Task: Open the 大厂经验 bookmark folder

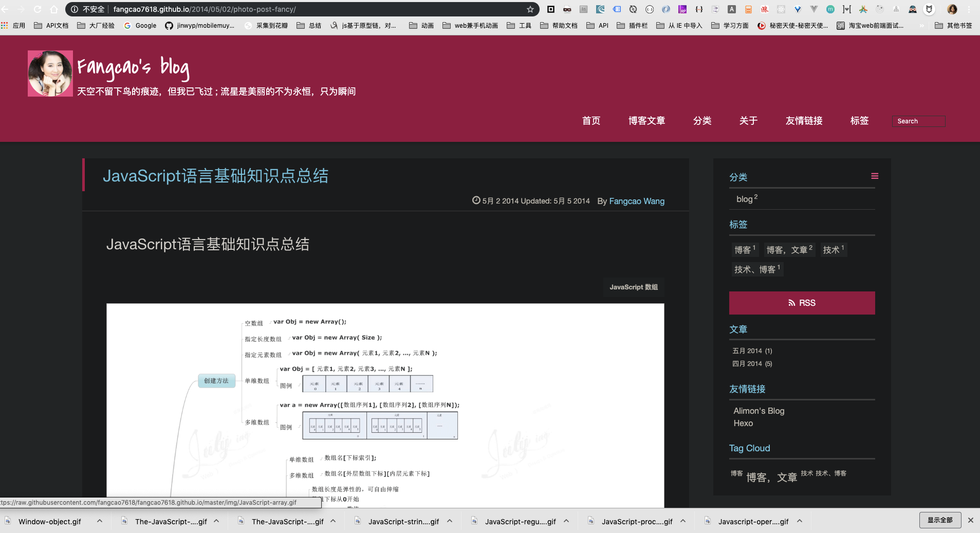Action: pos(96,26)
